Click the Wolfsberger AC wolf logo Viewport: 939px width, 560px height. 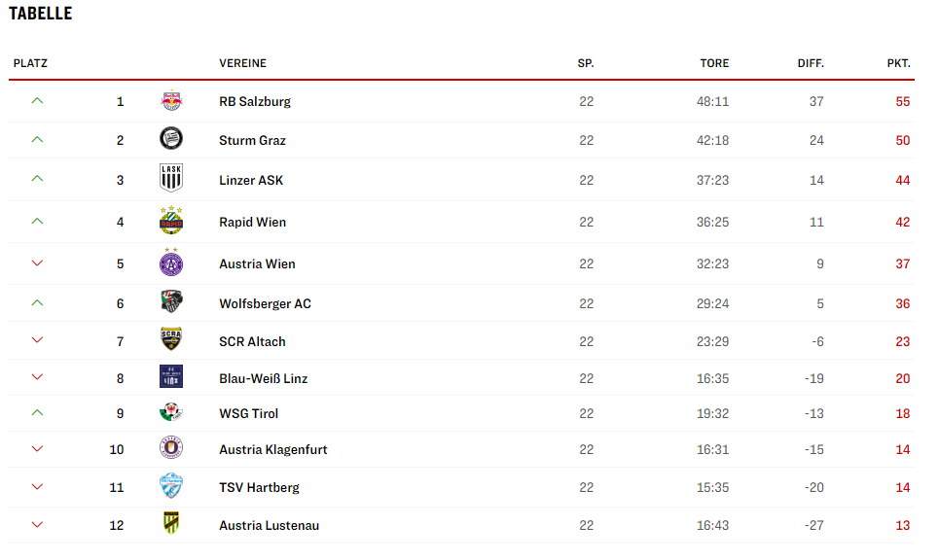coord(171,301)
